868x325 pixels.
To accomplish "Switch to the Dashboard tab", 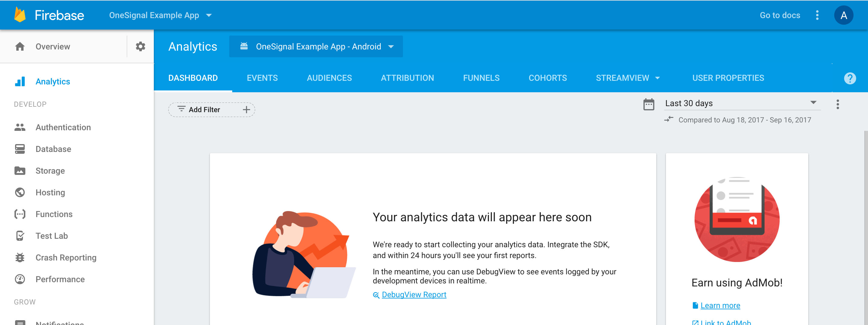I will (x=193, y=78).
